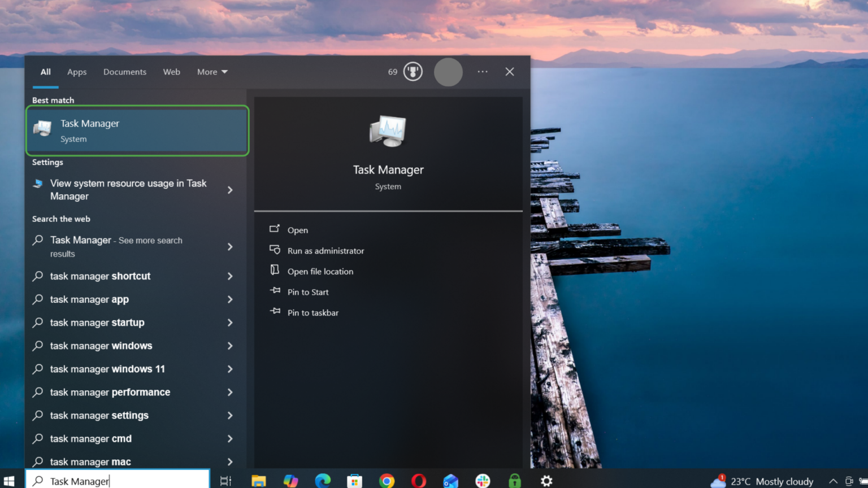Open the rewards trophy badge icon
The height and width of the screenshot is (488, 868).
click(413, 72)
